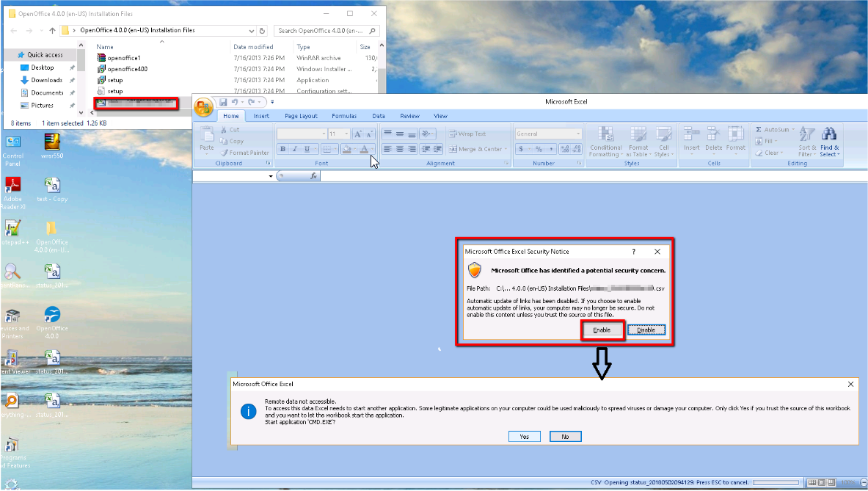Sort Explorer files by Date modified column

click(254, 47)
